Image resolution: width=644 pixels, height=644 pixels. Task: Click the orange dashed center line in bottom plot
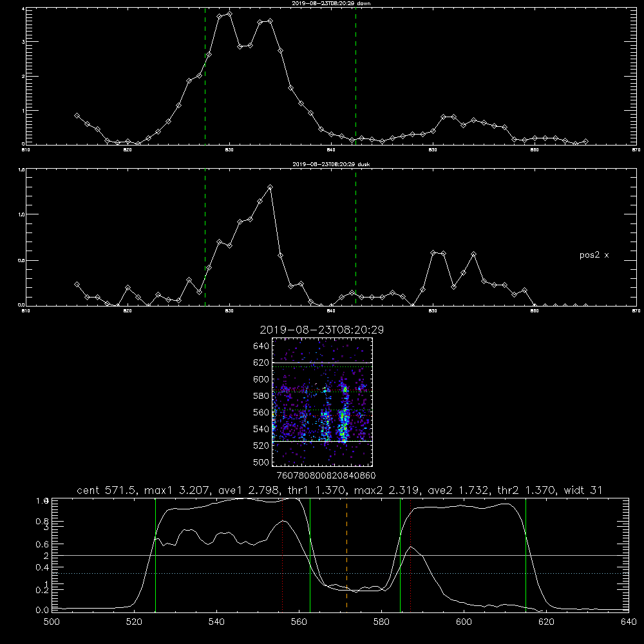[x=346, y=554]
